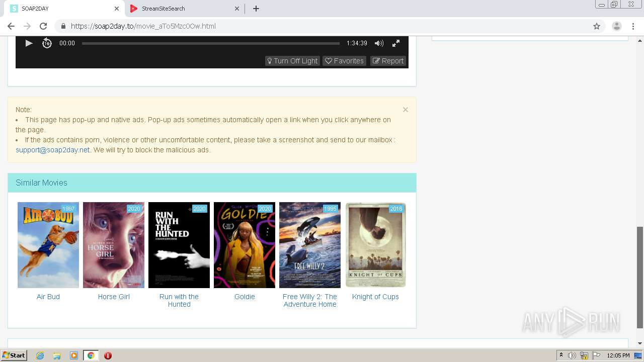
Task: Switch to the SOAP2DAY tab
Action: [x=64, y=9]
